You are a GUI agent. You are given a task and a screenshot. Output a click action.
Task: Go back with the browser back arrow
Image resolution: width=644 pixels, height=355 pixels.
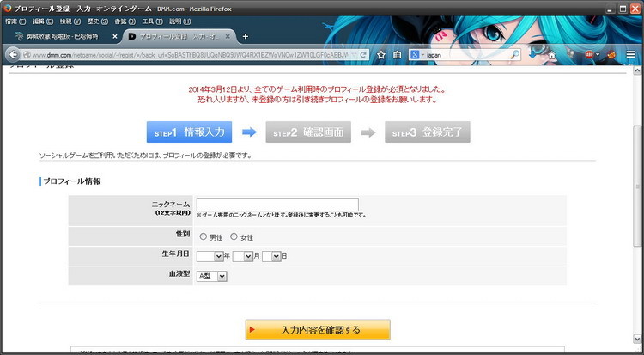pos(13,55)
